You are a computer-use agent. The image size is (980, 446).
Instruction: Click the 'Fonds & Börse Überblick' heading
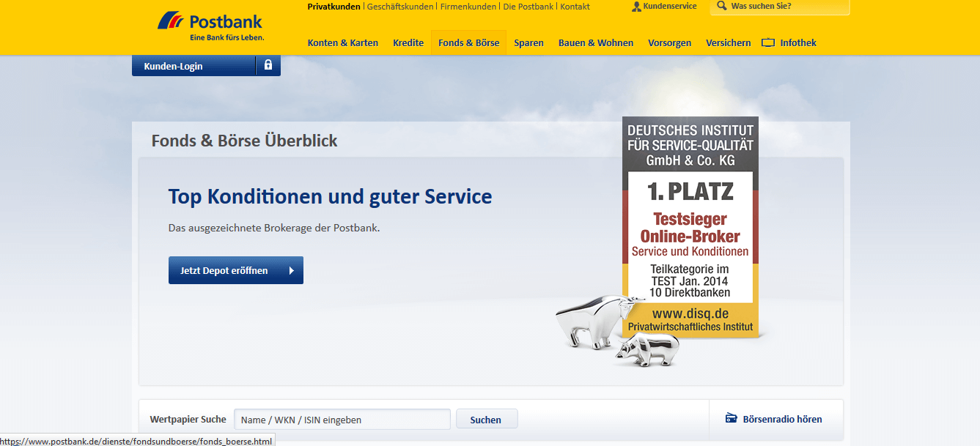tap(245, 141)
